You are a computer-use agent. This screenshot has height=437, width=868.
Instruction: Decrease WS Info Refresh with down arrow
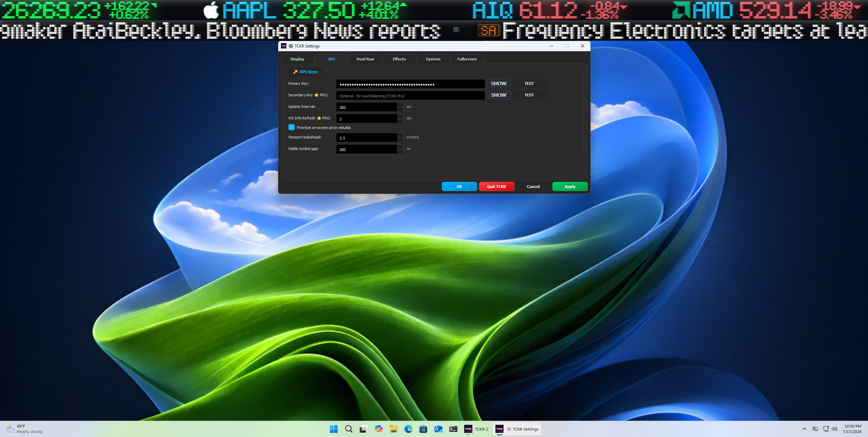pos(400,121)
